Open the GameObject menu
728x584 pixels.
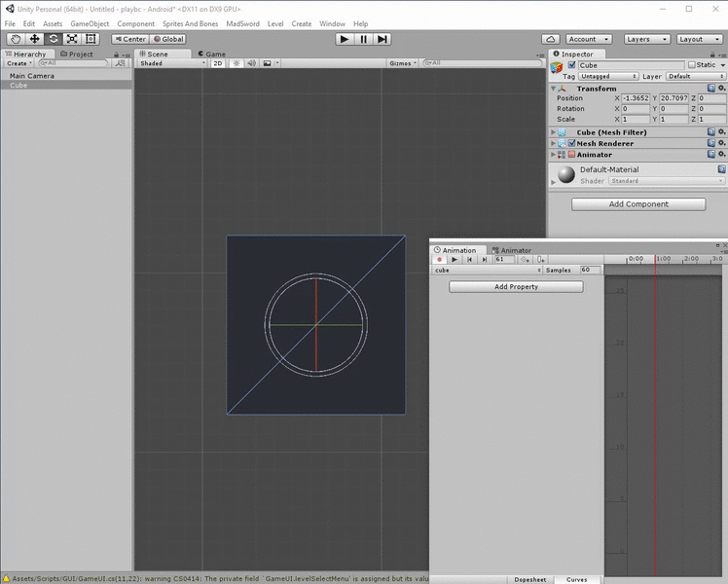[90, 23]
